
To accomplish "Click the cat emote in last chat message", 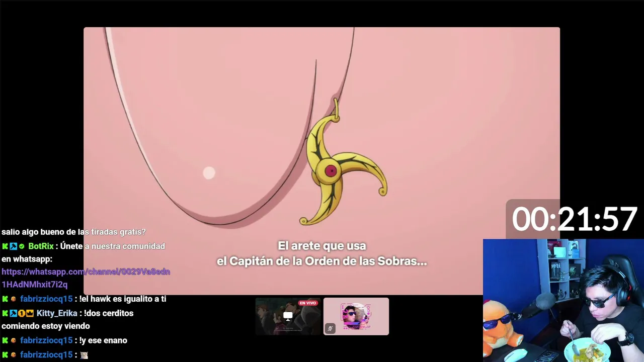I will pos(84,355).
